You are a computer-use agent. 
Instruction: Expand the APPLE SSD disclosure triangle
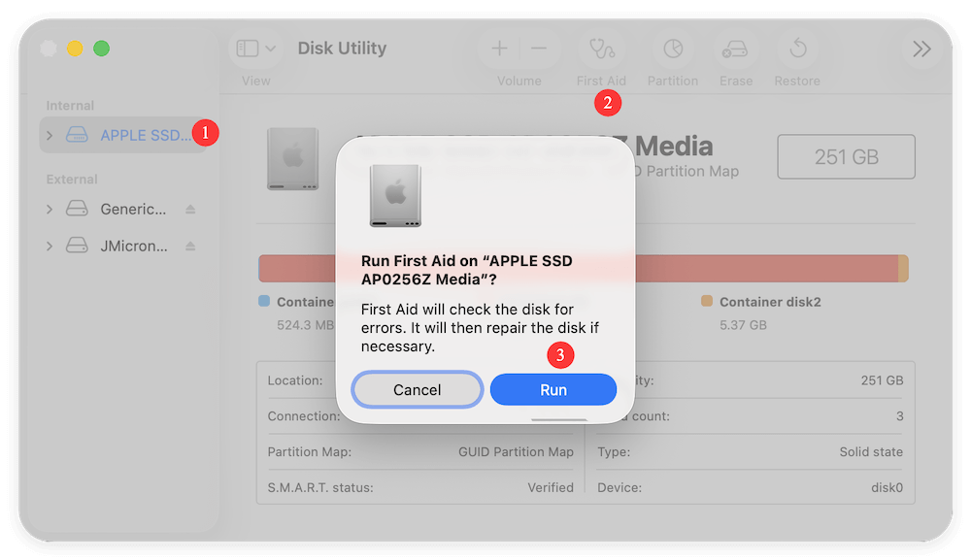click(48, 135)
